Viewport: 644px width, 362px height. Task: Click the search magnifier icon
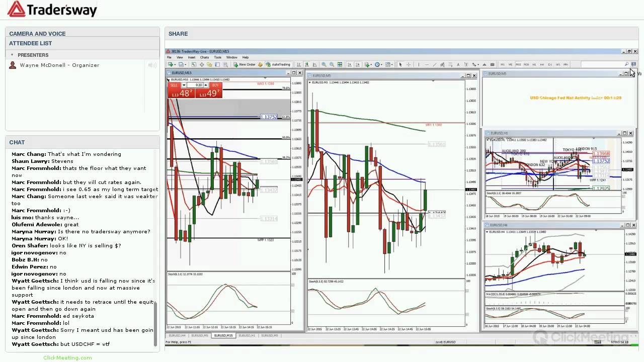(x=626, y=64)
